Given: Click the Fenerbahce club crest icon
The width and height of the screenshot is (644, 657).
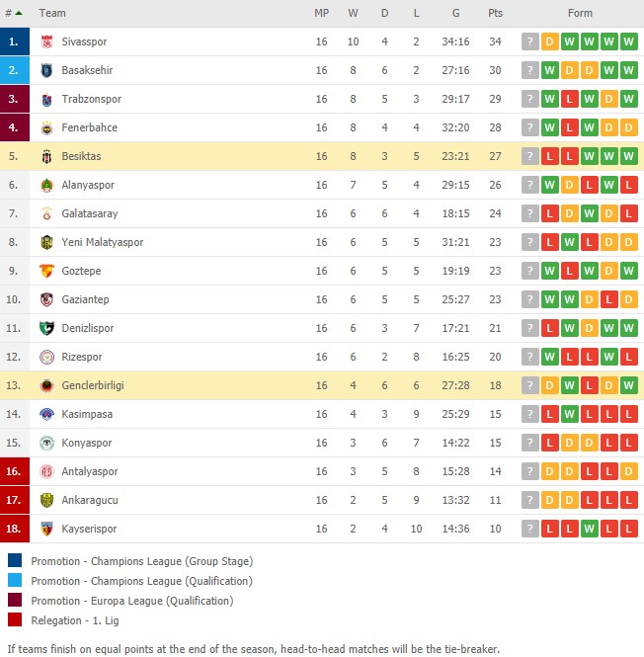Looking at the screenshot, I should click(x=46, y=127).
